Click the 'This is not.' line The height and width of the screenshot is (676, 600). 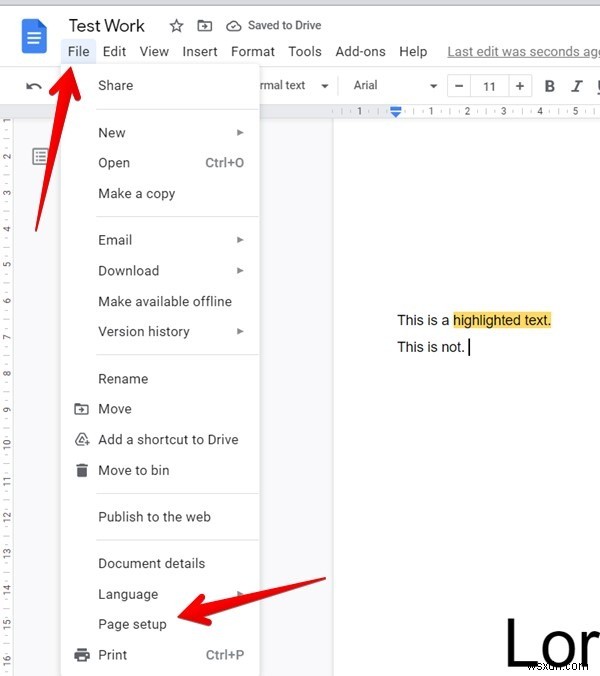pyautogui.click(x=431, y=347)
